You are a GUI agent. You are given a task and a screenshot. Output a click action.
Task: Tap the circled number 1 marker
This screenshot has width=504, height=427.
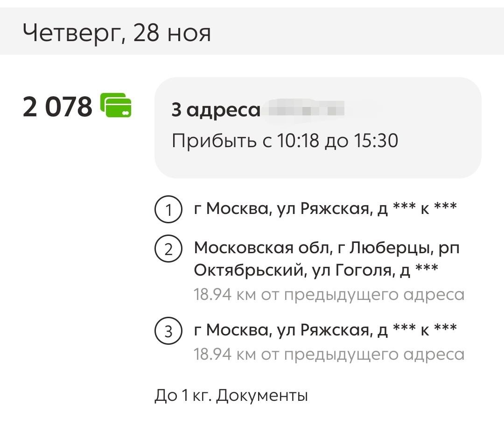[x=170, y=209]
